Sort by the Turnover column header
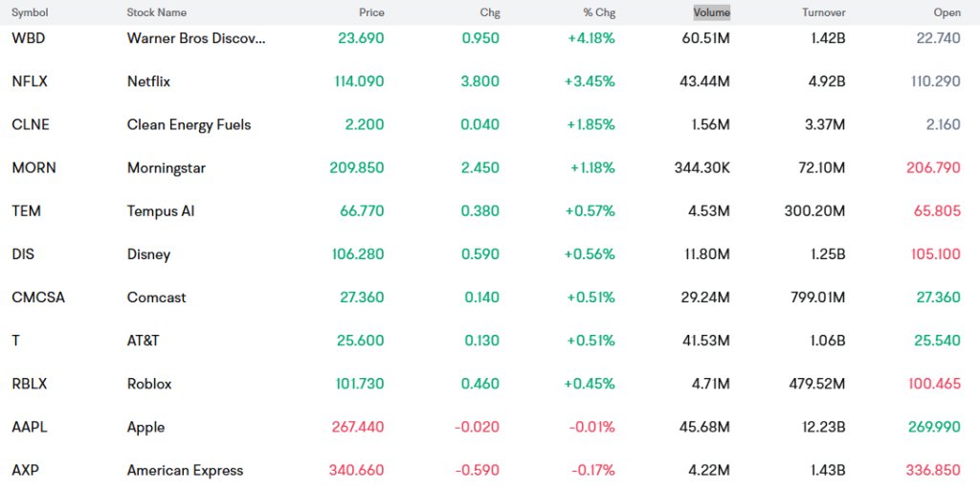Screen dimensions: 980x486 point(823,12)
